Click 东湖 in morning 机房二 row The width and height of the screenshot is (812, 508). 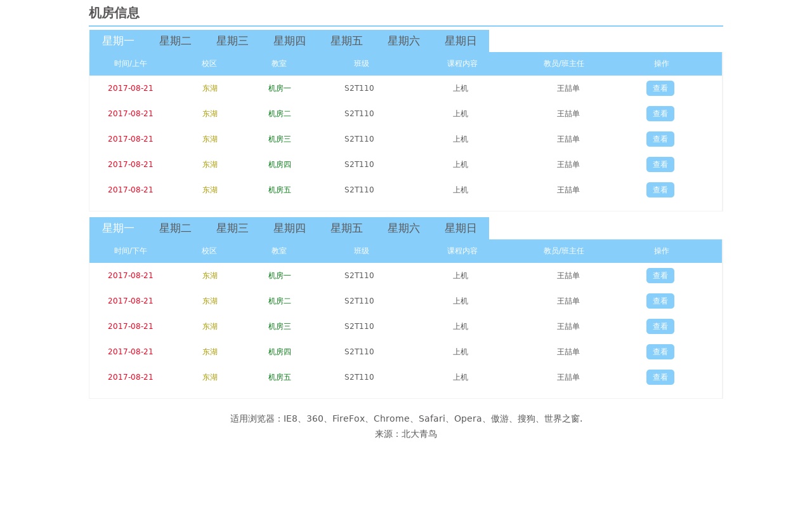tap(210, 114)
